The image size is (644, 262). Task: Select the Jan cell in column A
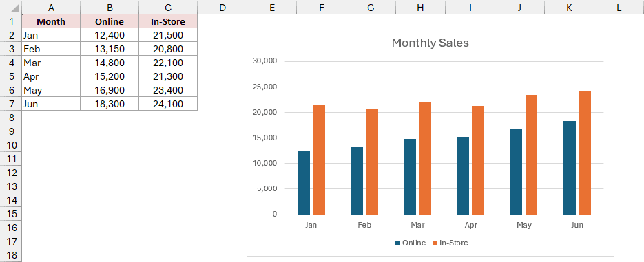51,35
